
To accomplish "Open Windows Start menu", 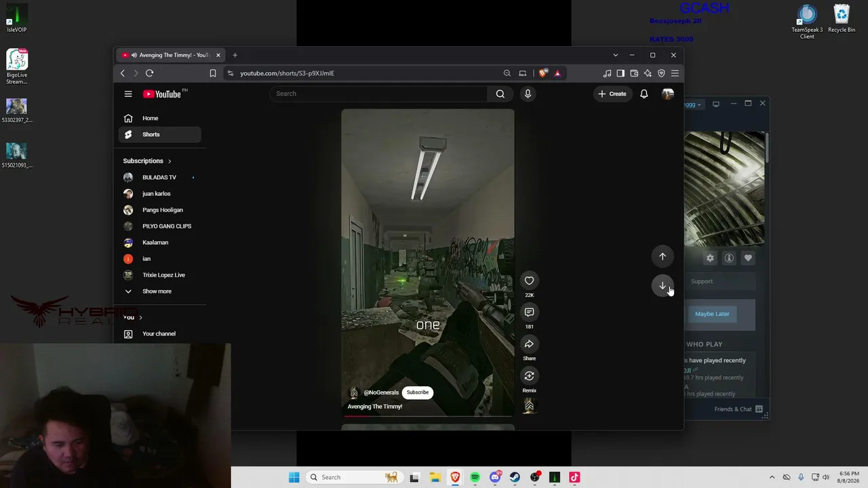I will click(x=294, y=477).
